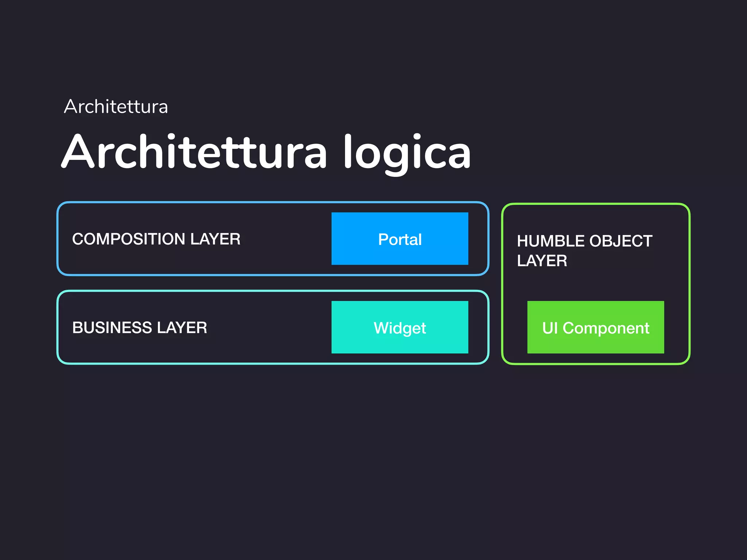The image size is (747, 560).
Task: Select the COMPOSITION LAYER text label
Action: (156, 239)
